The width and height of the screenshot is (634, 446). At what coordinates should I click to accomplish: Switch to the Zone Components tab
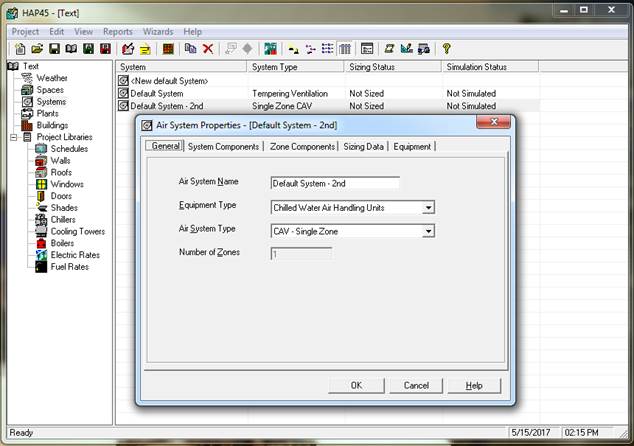pos(302,146)
